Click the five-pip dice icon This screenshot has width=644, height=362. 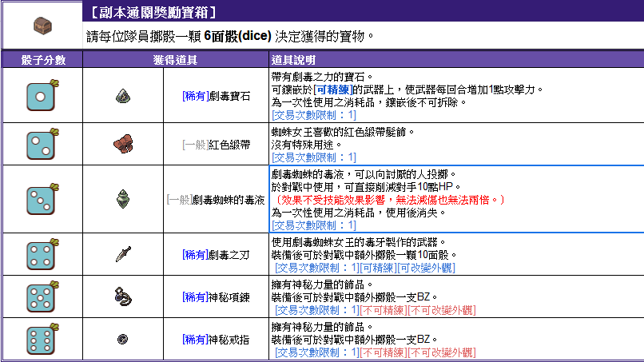tap(42, 296)
